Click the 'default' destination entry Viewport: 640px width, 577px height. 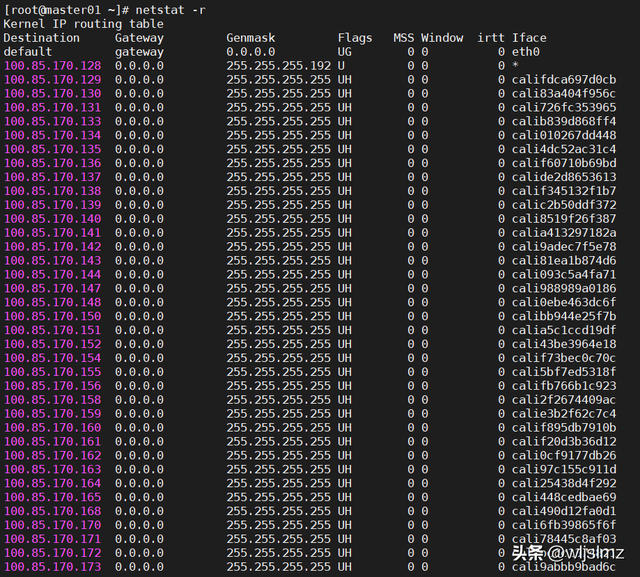tap(28, 52)
